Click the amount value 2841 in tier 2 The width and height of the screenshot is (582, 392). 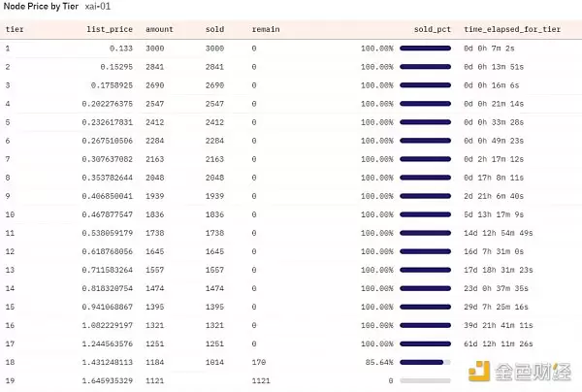click(x=156, y=65)
